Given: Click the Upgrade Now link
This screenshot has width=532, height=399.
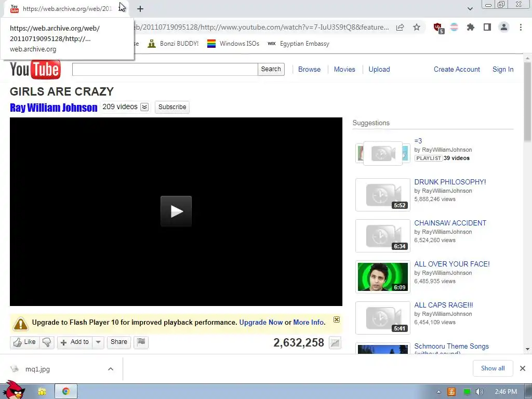Looking at the screenshot, I should pos(261,322).
